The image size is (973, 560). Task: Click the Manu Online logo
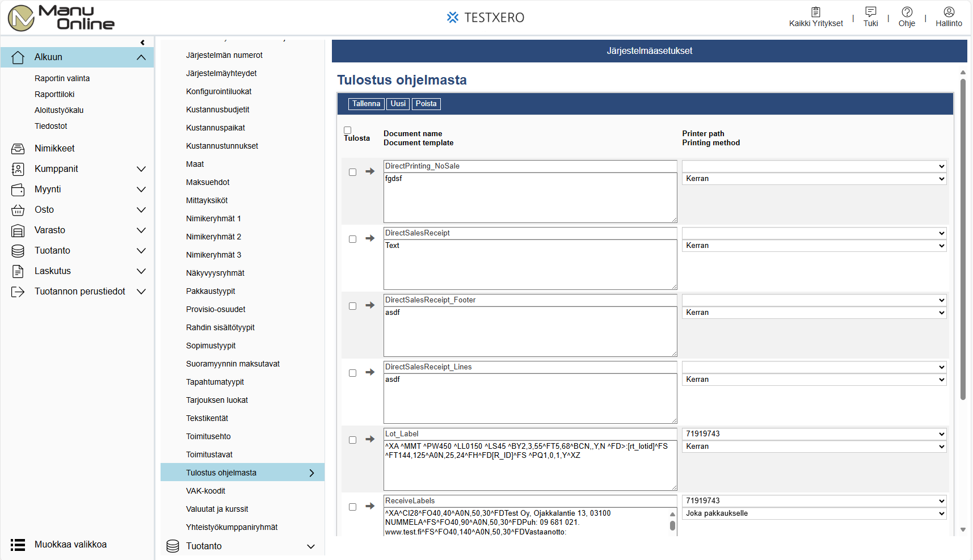pyautogui.click(x=61, y=18)
